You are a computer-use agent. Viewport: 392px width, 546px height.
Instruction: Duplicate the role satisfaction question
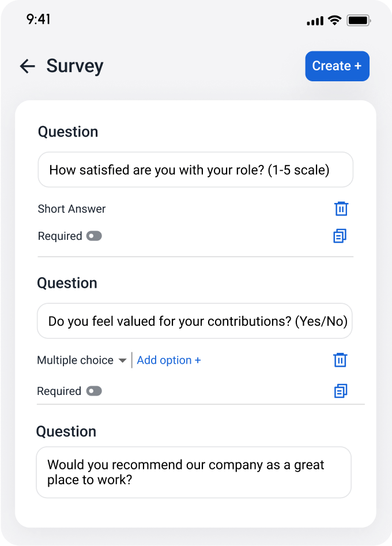coord(340,236)
